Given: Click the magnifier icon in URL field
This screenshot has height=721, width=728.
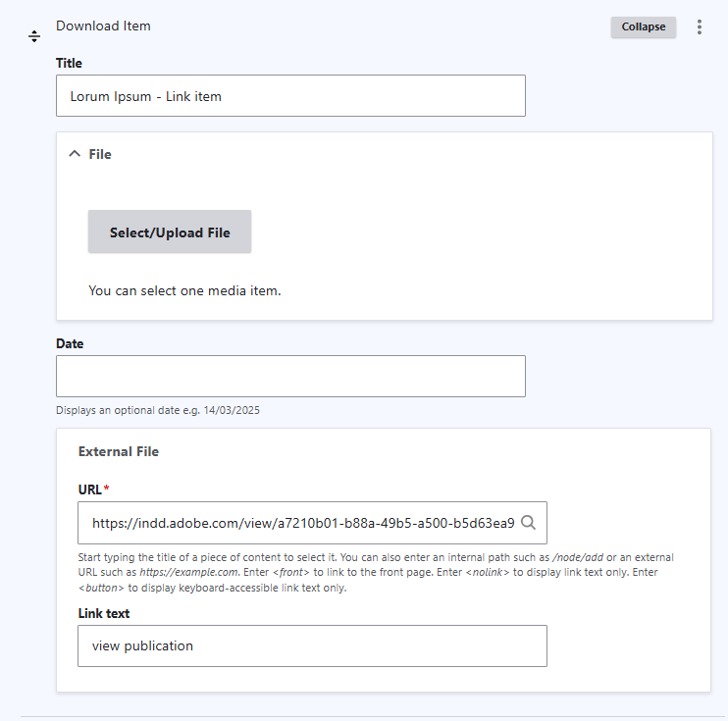Looking at the screenshot, I should [529, 523].
